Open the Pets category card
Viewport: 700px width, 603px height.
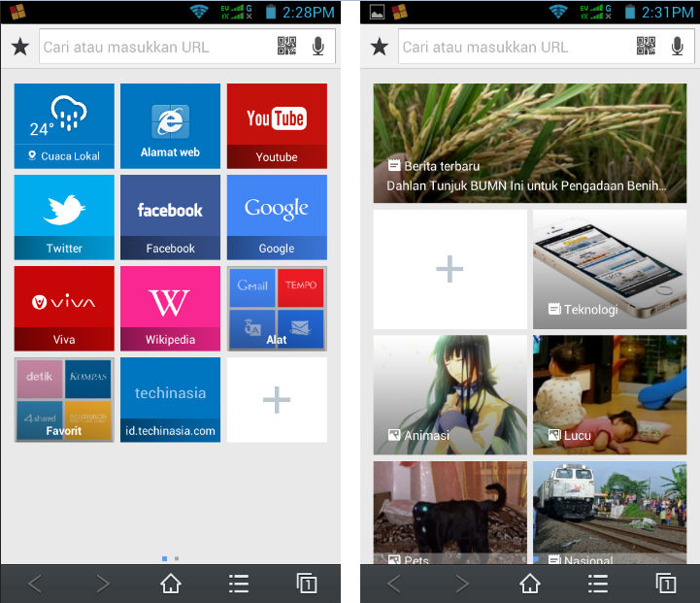tap(450, 513)
